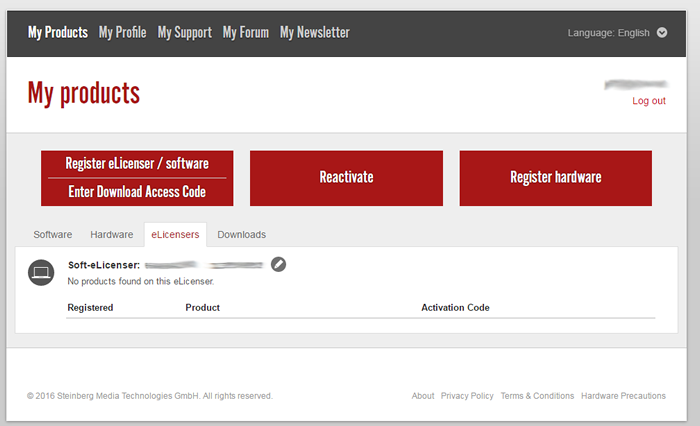700x426 pixels.
Task: Click the Product column header
Action: tap(203, 308)
